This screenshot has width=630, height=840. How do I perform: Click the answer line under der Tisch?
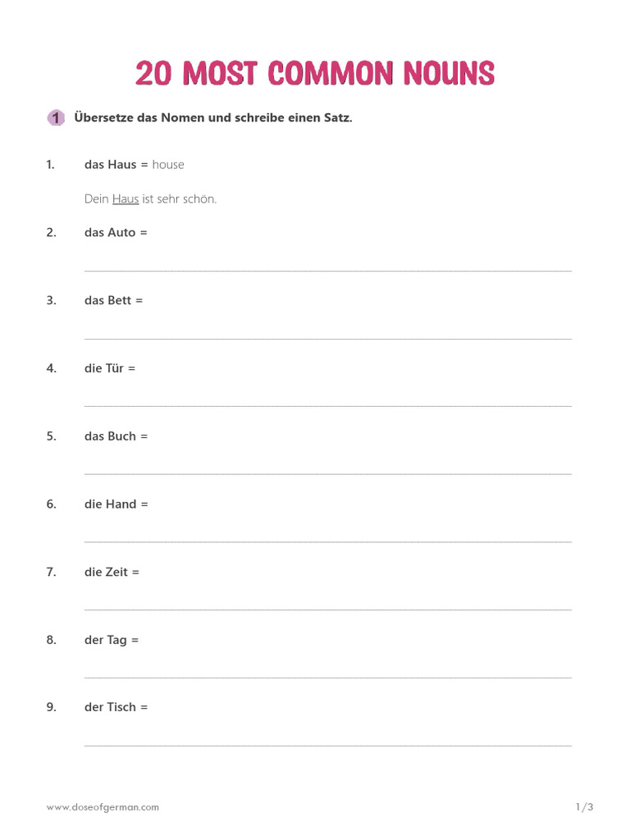click(328, 744)
